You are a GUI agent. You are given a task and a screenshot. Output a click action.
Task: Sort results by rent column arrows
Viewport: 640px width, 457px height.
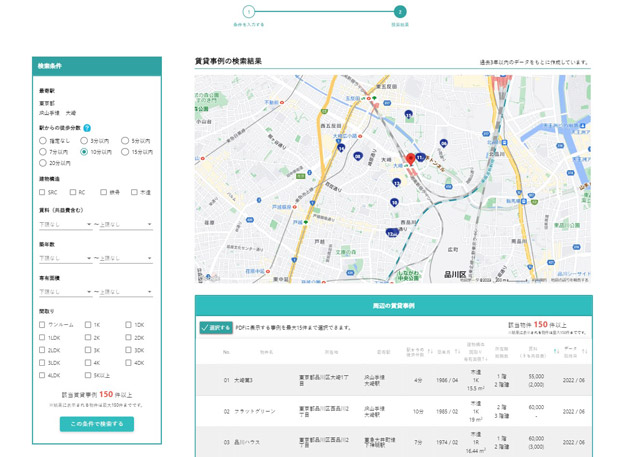pyautogui.click(x=556, y=351)
